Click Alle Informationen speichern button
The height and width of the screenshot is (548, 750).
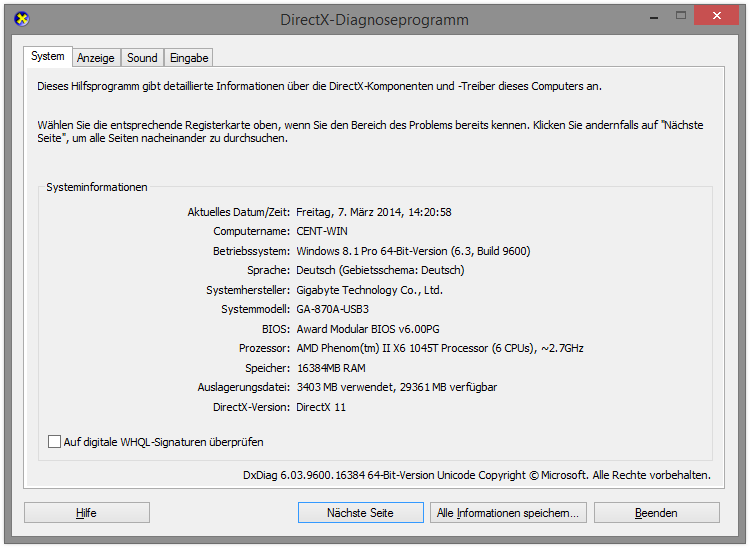508,513
